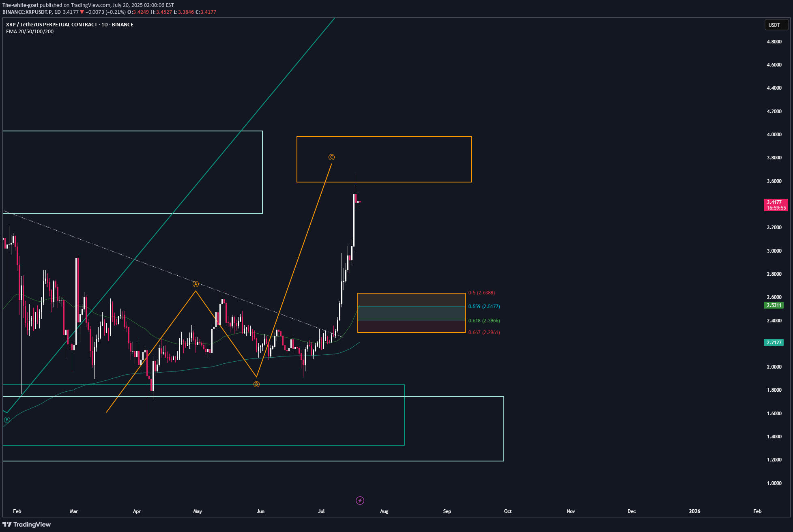The image size is (793, 532).
Task: Click the USDT currency button
Action: click(x=776, y=25)
